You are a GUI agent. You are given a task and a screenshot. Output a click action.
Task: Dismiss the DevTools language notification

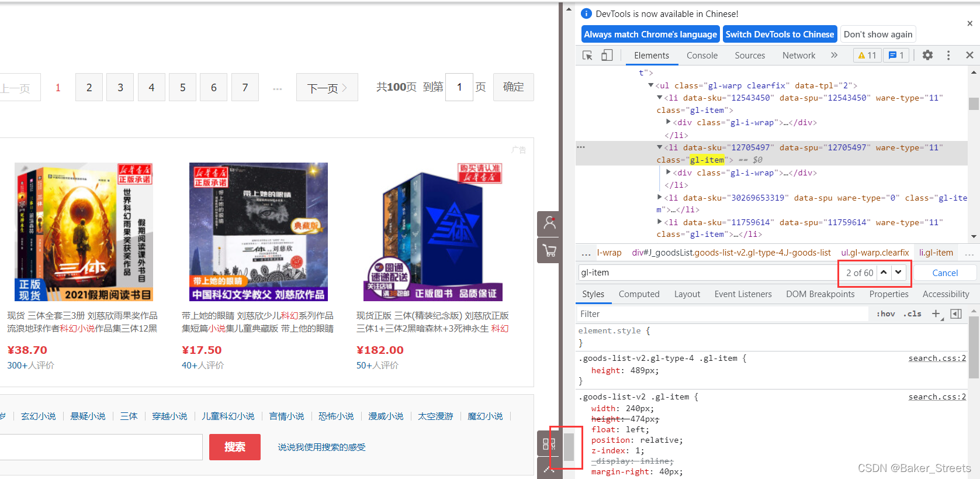coord(969,23)
